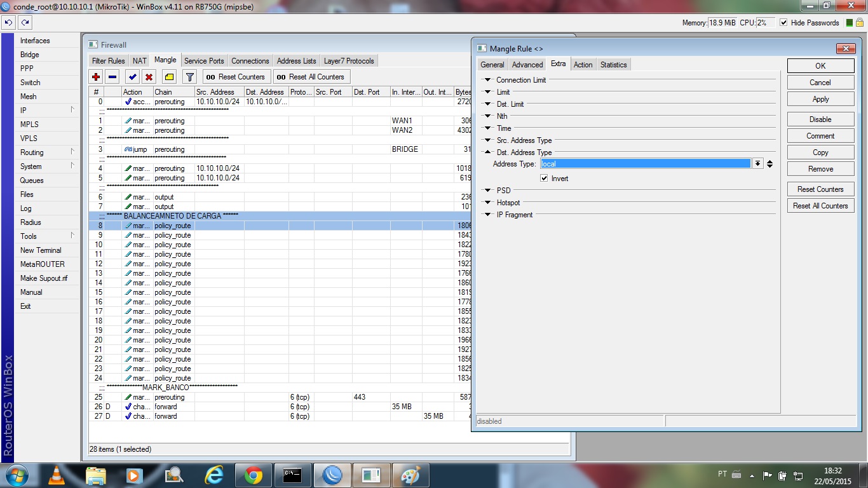Open Google Chrome from the taskbar
The height and width of the screenshot is (488, 868).
(x=254, y=475)
